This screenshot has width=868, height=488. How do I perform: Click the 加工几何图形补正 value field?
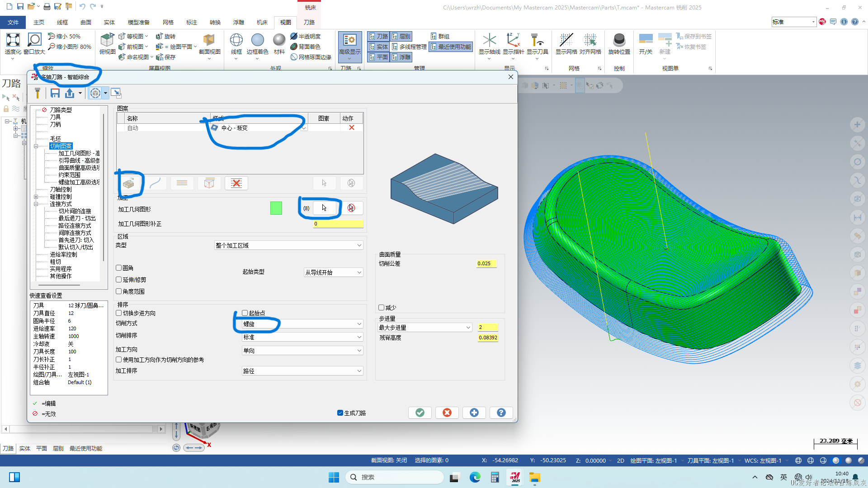(x=338, y=224)
